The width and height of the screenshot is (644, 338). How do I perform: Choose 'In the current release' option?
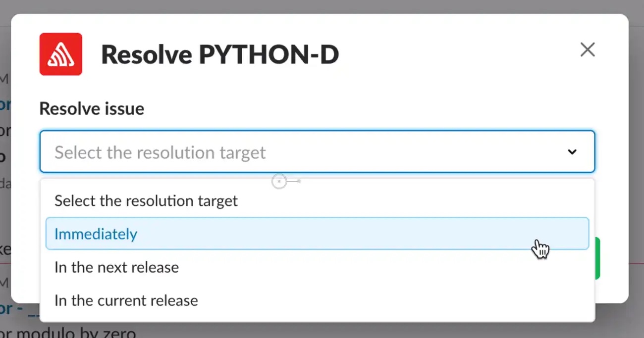point(126,300)
